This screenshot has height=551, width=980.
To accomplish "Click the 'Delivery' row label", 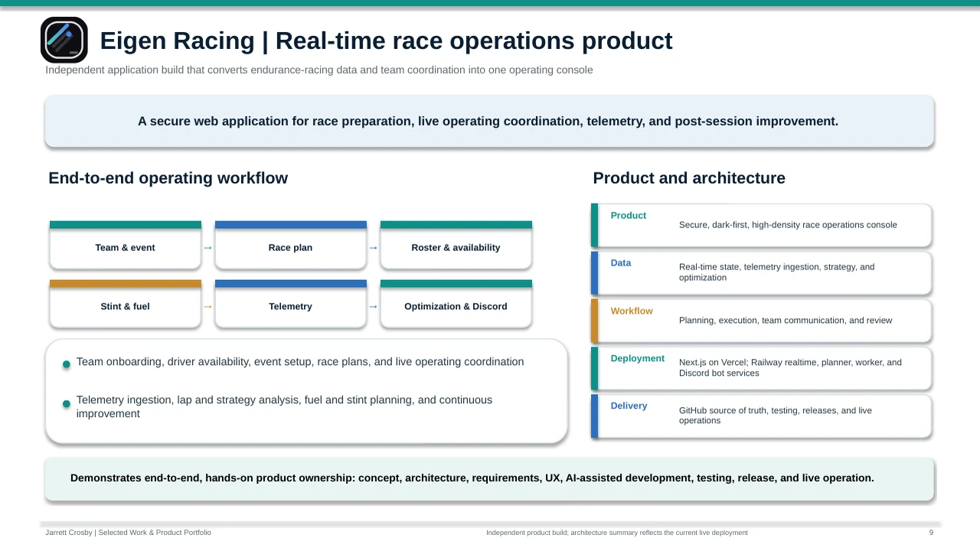I will 629,406.
